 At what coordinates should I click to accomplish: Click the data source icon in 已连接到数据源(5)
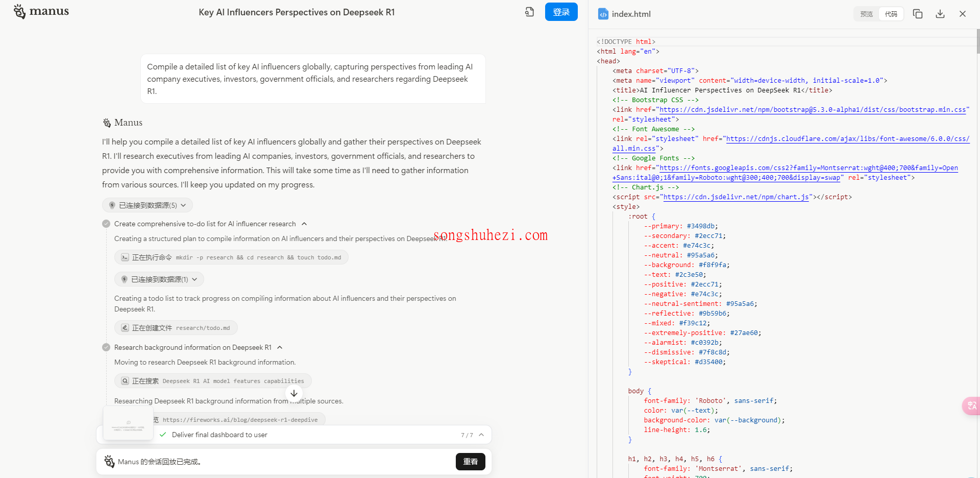pyautogui.click(x=112, y=205)
